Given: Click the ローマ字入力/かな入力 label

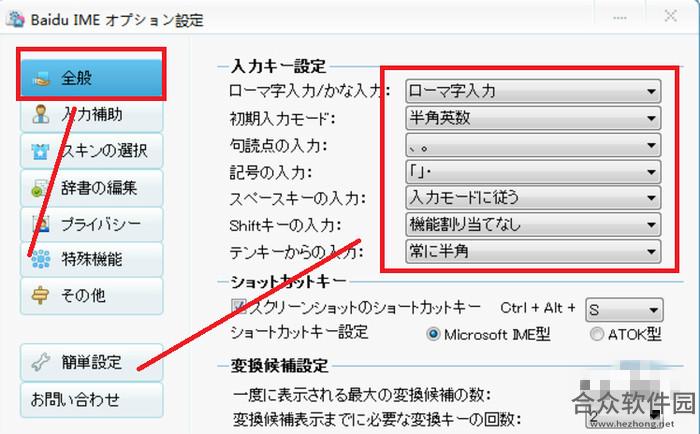Looking at the screenshot, I should 309,91.
